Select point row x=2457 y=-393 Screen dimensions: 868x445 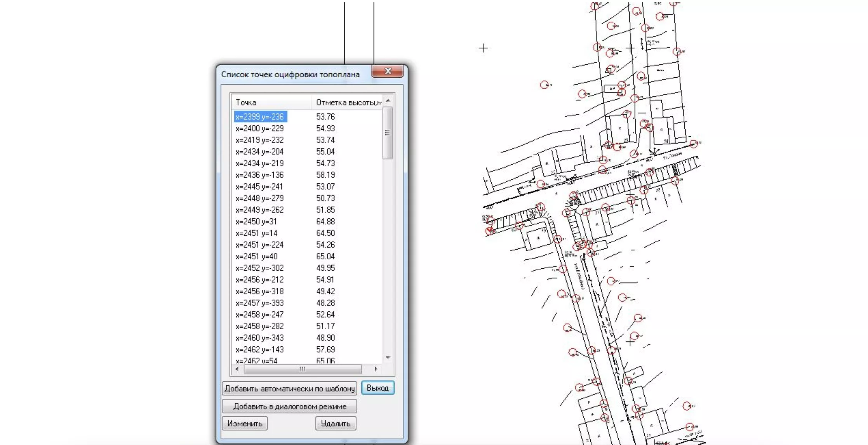click(x=260, y=303)
